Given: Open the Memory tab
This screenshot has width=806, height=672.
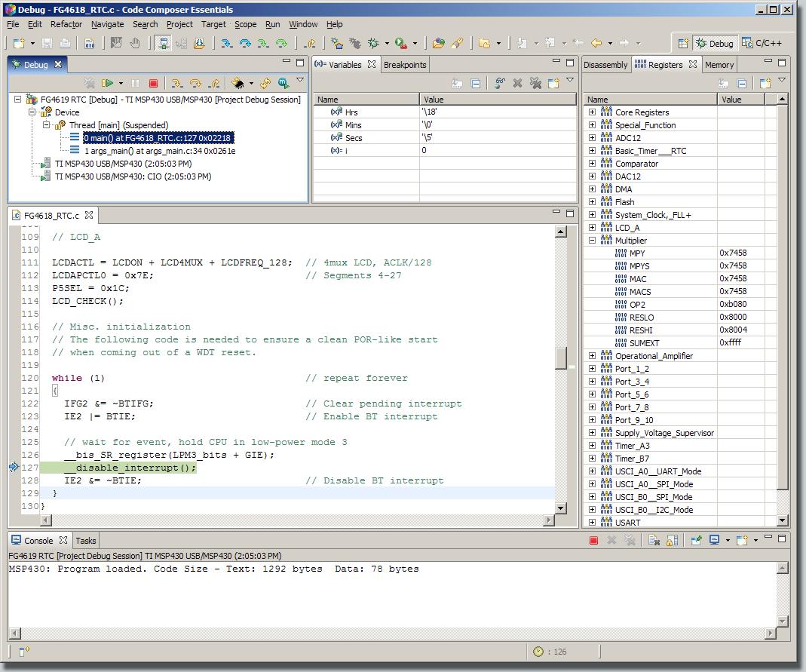Looking at the screenshot, I should [x=719, y=65].
